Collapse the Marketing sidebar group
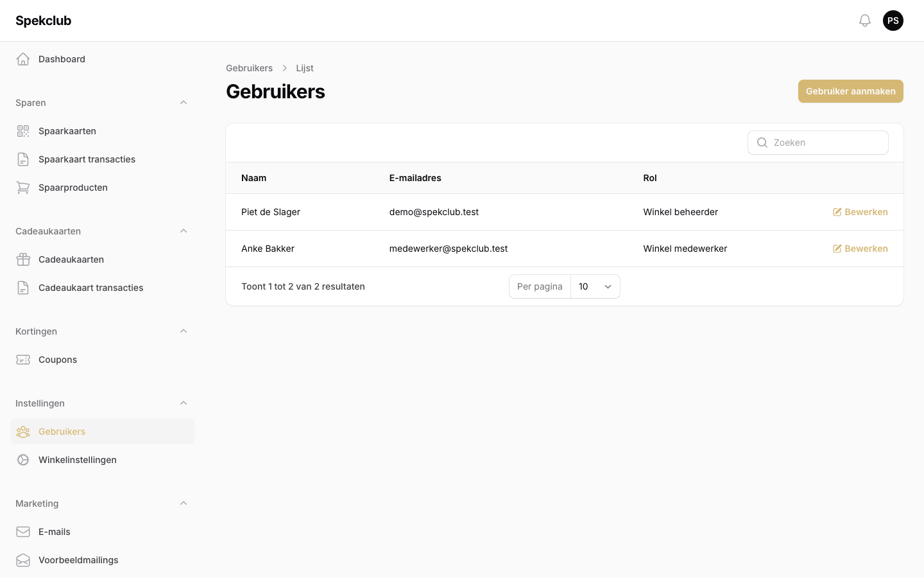 click(x=184, y=504)
